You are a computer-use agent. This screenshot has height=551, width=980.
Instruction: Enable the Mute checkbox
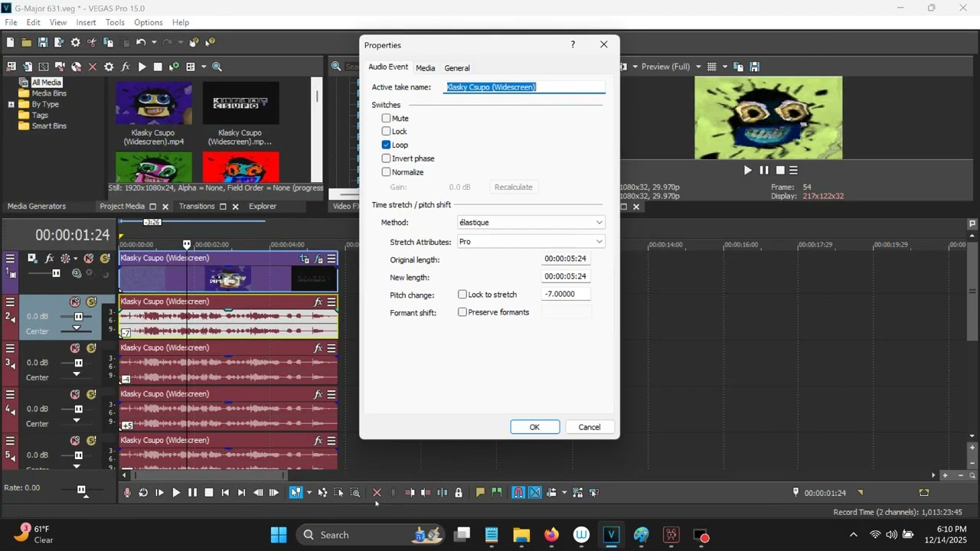point(387,119)
